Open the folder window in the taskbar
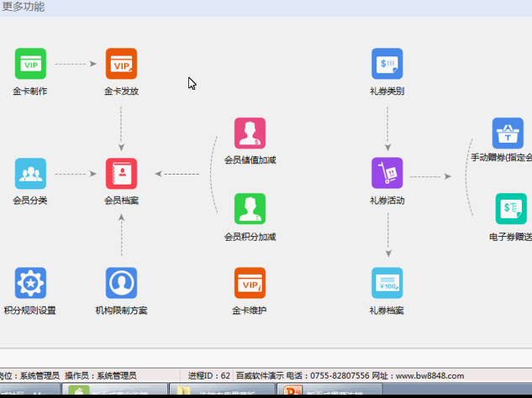Screen dimensions: 532x398 pyautogui.click(x=223, y=391)
